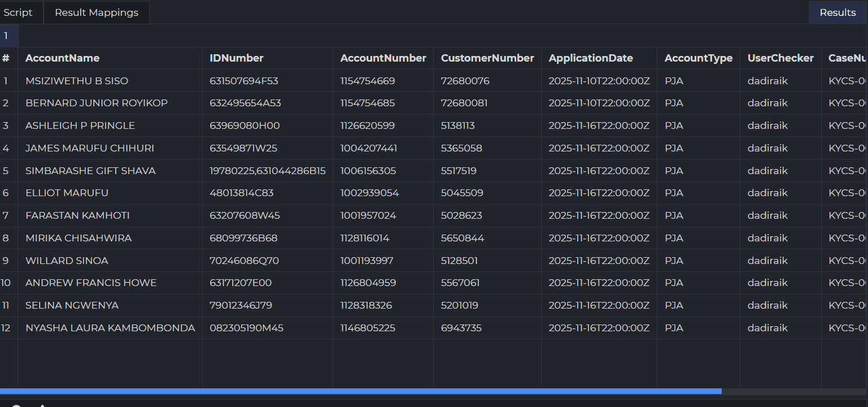Switch to the Script tab
Viewport: 868px width, 407px height.
tap(19, 12)
